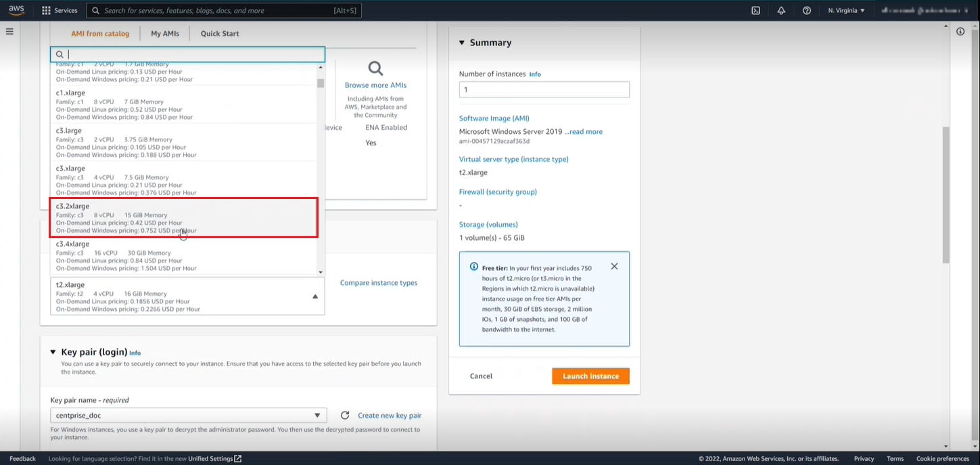Refresh the key pair list

(345, 415)
